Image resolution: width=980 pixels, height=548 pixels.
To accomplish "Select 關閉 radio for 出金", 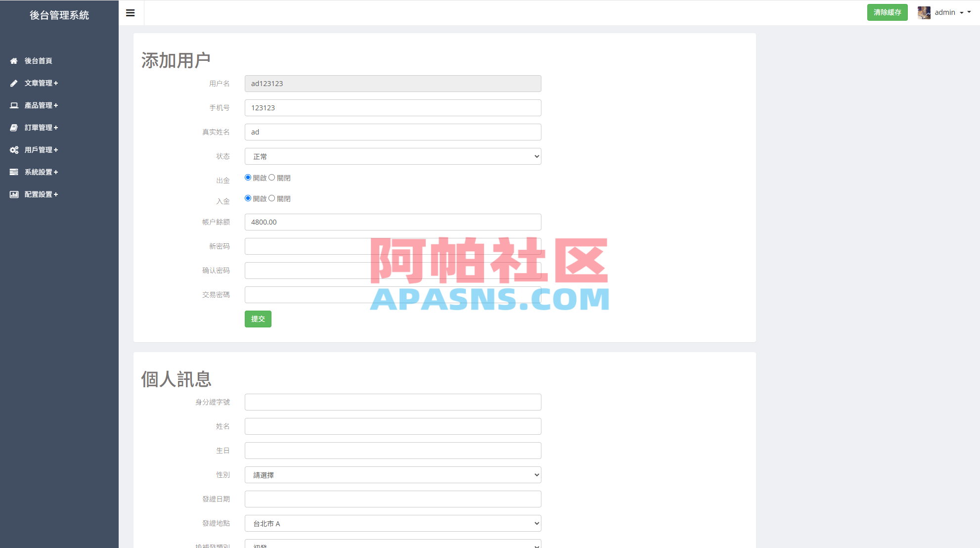I will click(271, 177).
